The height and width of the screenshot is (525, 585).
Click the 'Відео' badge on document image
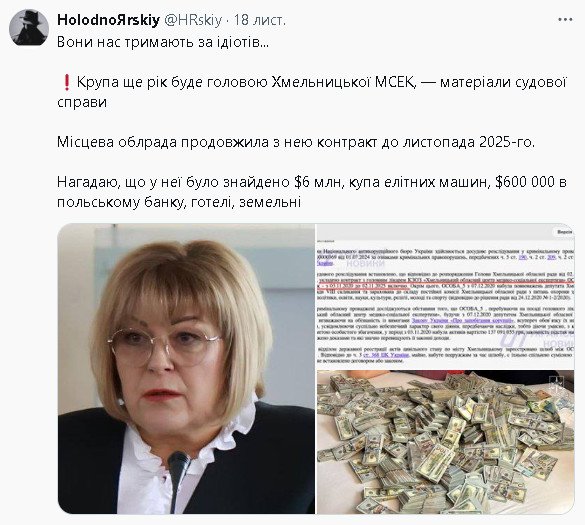click(563, 232)
